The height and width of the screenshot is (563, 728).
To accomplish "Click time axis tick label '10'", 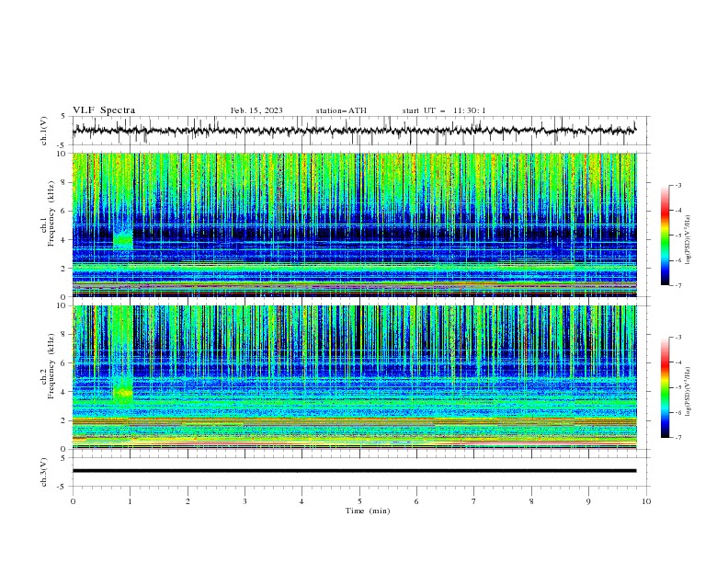I will point(646,501).
